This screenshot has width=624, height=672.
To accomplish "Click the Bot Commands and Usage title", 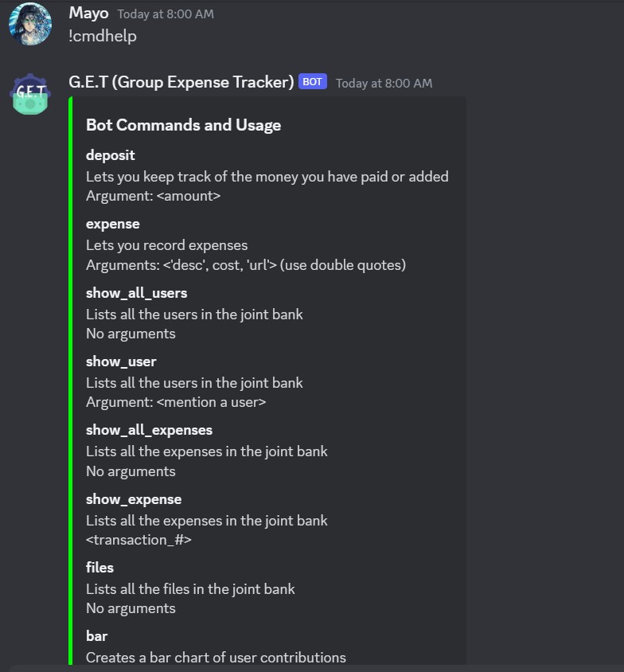I will (183, 125).
